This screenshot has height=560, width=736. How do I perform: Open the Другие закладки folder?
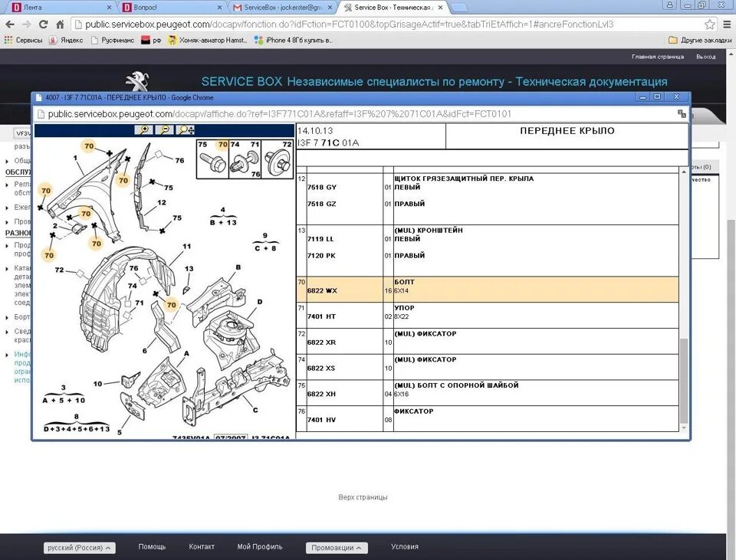(700, 41)
